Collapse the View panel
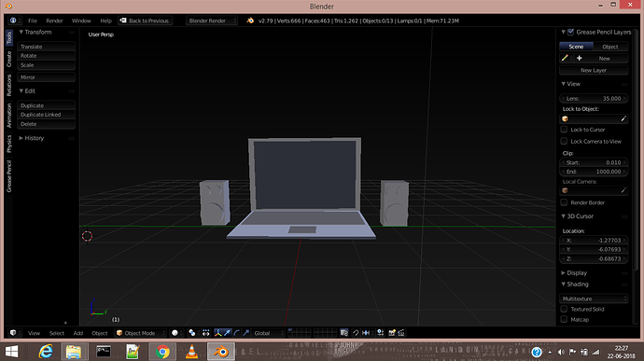 564,84
